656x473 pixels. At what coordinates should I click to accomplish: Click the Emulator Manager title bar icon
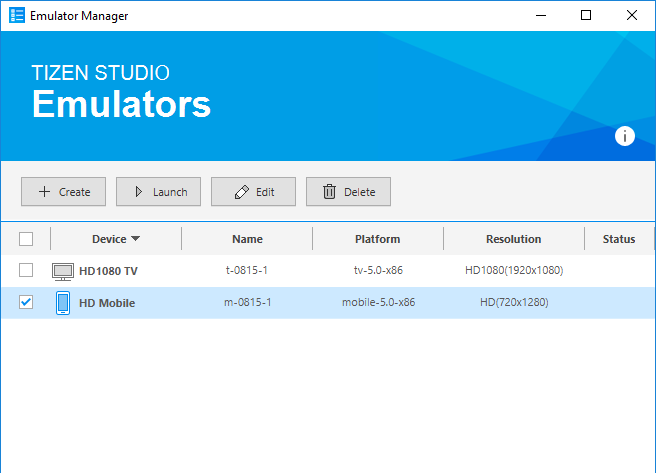point(17,16)
